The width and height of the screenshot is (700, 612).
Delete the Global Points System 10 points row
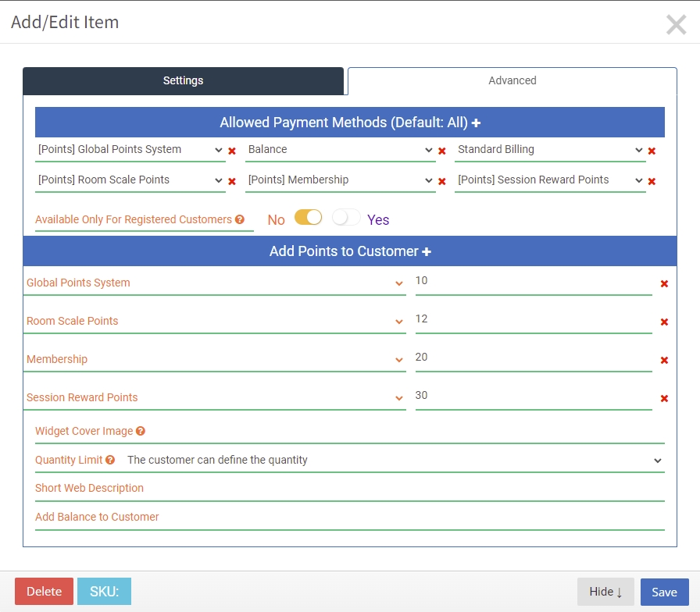coord(664,283)
